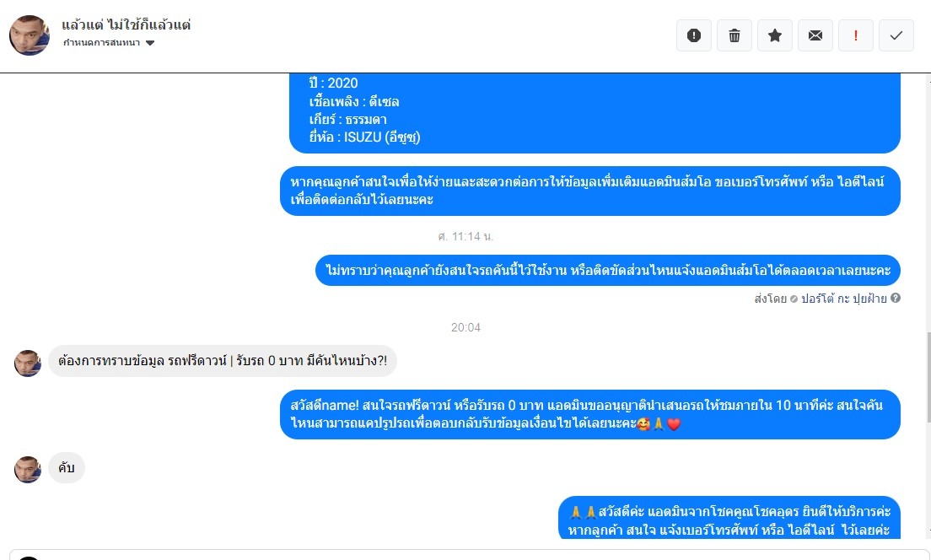Select the ISUZU car details message bubble
Screen dimensions: 931x560
click(x=595, y=113)
